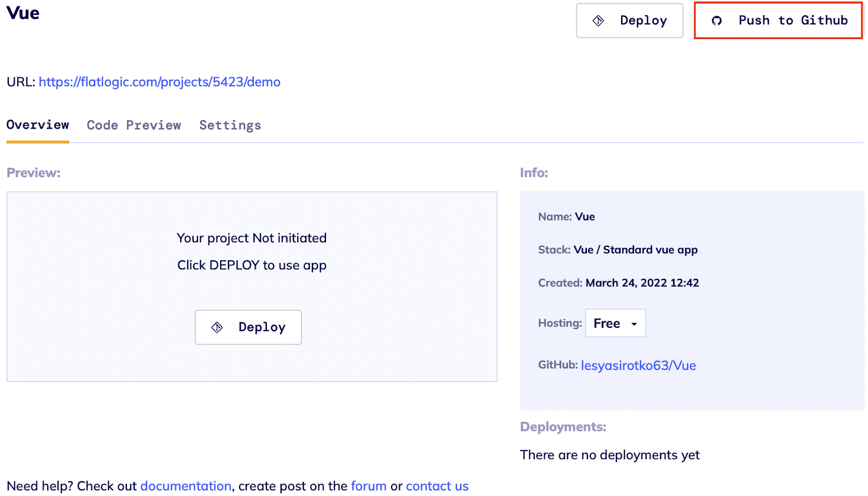Click the GitHub logo icon in Push button
The width and height of the screenshot is (868, 496).
point(717,21)
